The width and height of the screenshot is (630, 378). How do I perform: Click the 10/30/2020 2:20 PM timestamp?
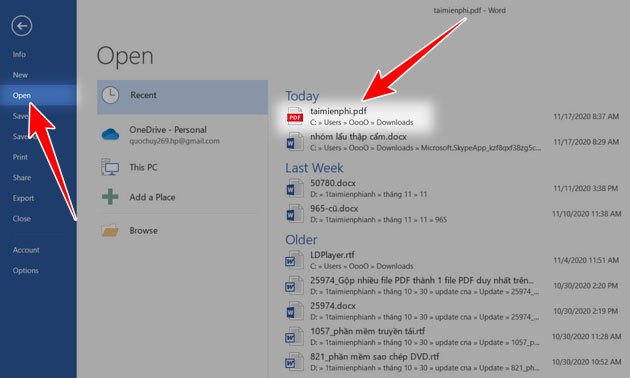(585, 286)
